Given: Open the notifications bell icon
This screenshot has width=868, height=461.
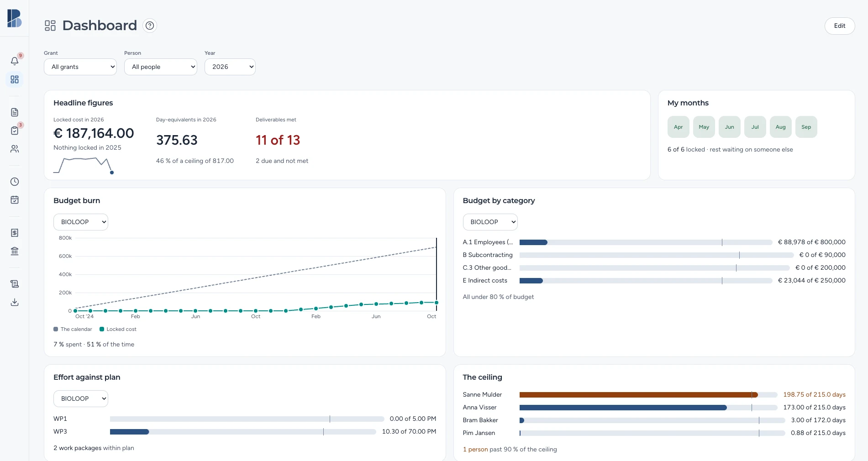Looking at the screenshot, I should (15, 61).
